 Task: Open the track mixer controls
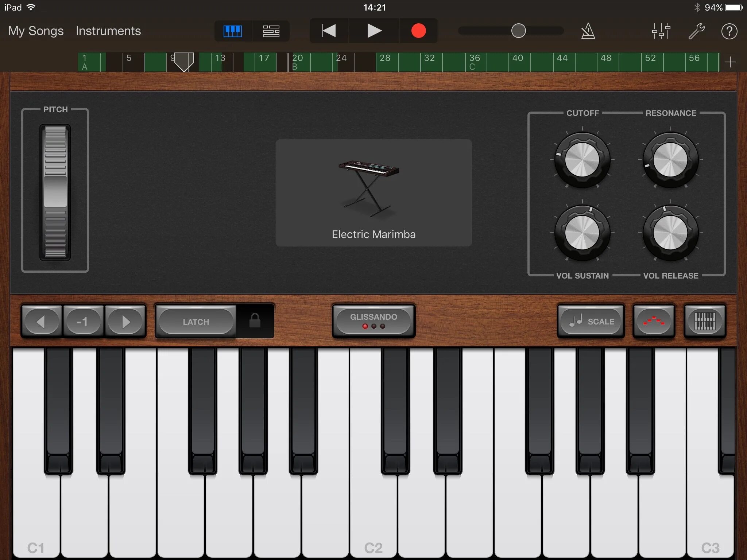(x=661, y=31)
